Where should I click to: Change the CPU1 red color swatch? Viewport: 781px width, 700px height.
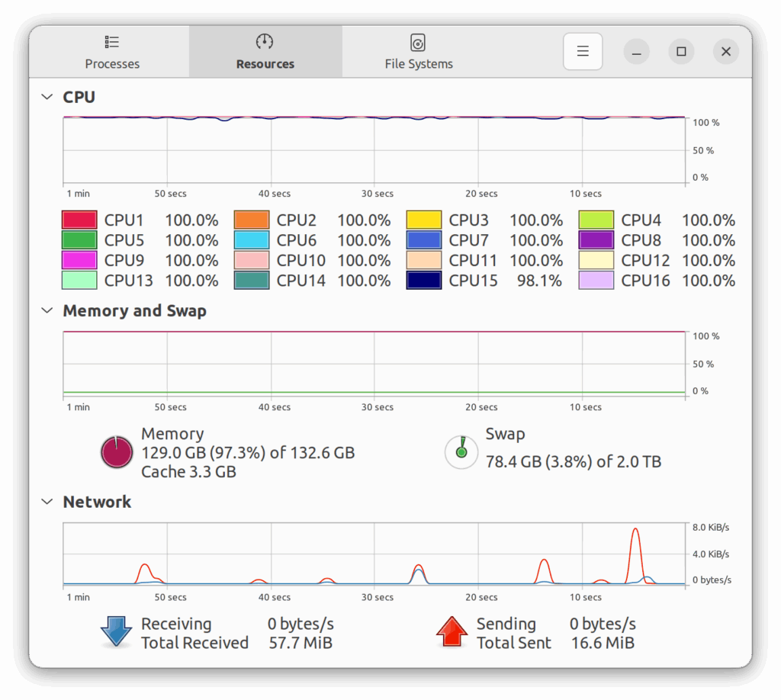click(x=79, y=220)
